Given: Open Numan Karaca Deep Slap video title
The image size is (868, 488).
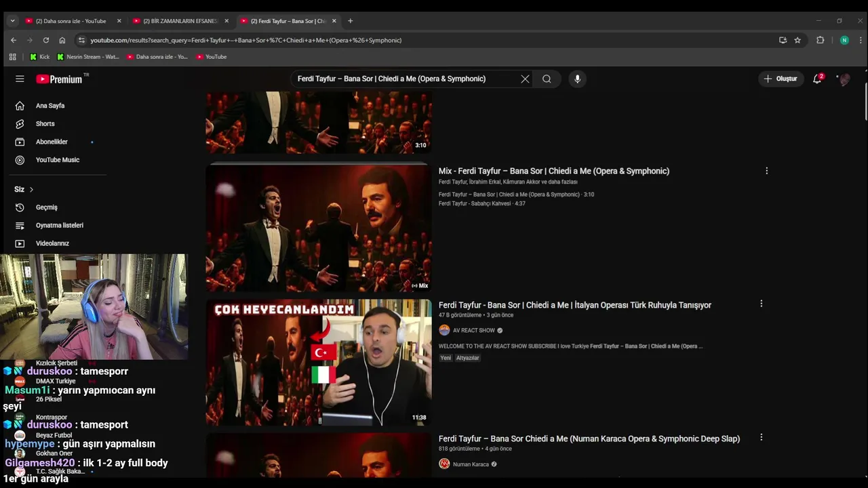Looking at the screenshot, I should pyautogui.click(x=589, y=439).
